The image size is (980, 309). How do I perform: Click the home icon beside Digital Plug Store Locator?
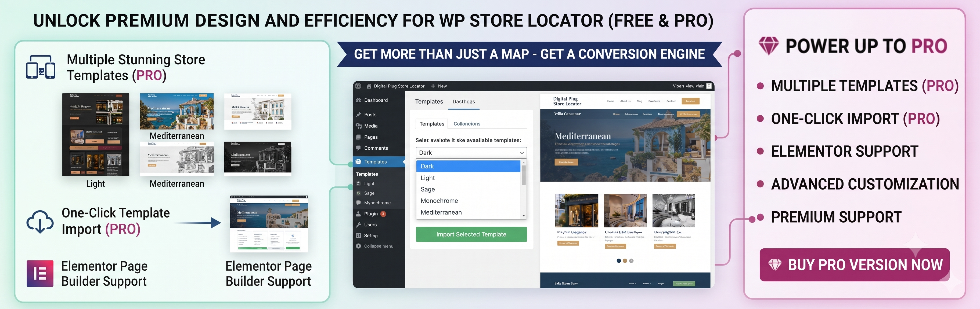369,86
